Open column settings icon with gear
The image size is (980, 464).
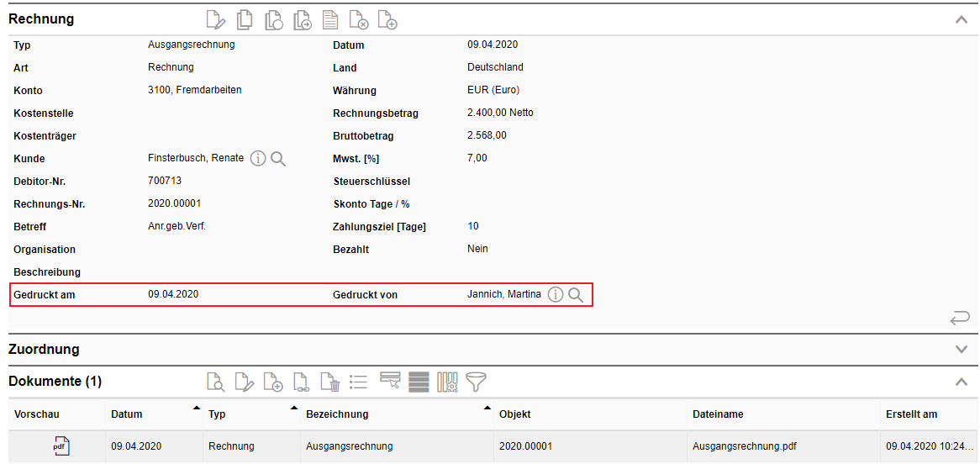tap(446, 382)
